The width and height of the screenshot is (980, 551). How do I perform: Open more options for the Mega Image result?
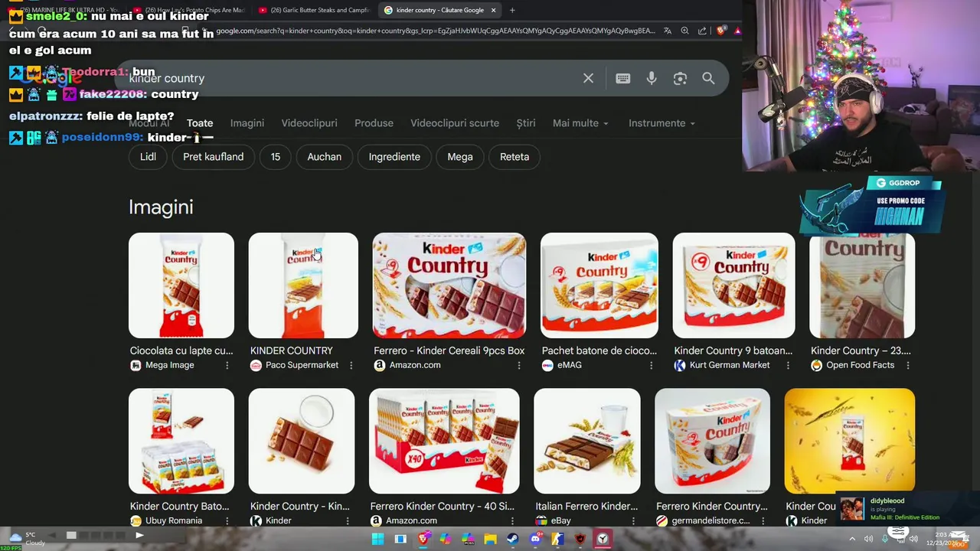pos(227,366)
